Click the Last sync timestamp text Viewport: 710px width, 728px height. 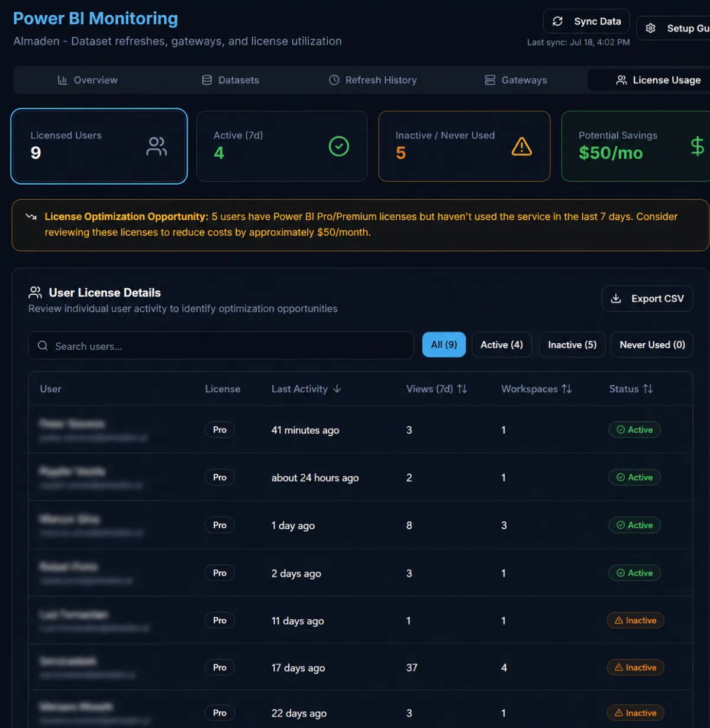pyautogui.click(x=578, y=42)
